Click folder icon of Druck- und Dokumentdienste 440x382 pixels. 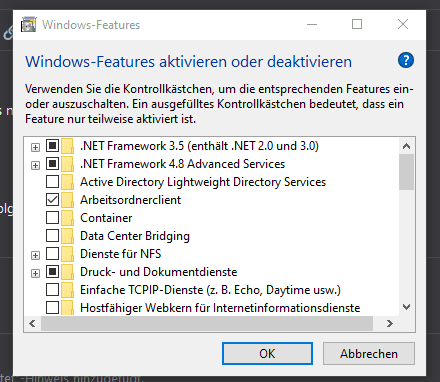click(x=67, y=272)
